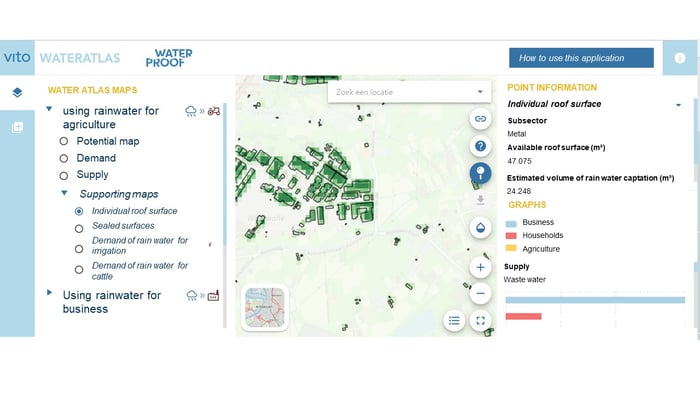Choose the Sealed surfaces radio button

click(x=79, y=229)
